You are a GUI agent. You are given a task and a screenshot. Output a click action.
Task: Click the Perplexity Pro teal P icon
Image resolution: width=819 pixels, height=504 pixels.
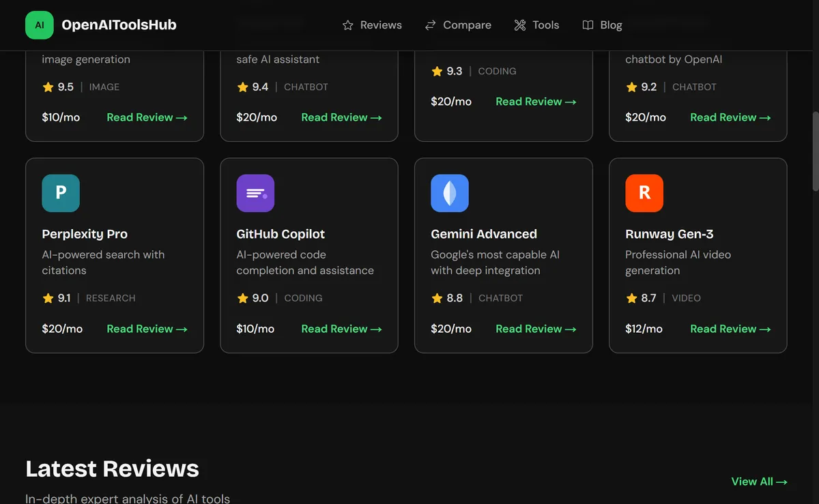pos(61,193)
